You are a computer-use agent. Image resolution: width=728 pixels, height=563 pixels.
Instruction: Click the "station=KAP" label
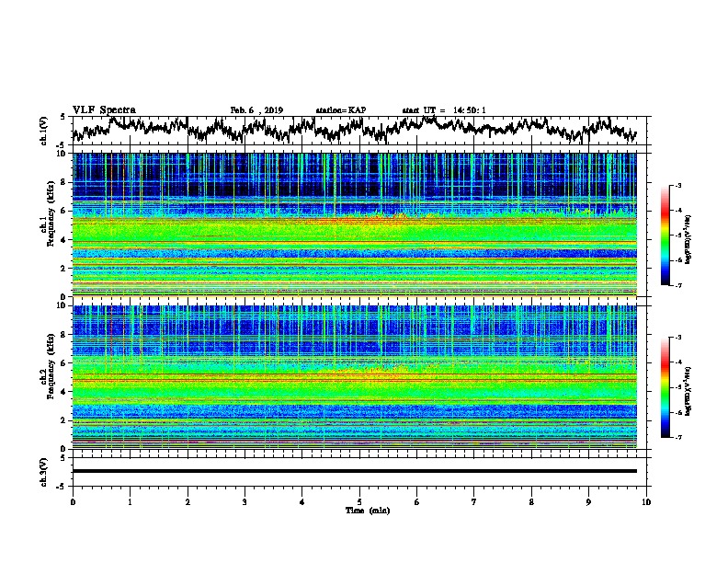click(x=341, y=110)
